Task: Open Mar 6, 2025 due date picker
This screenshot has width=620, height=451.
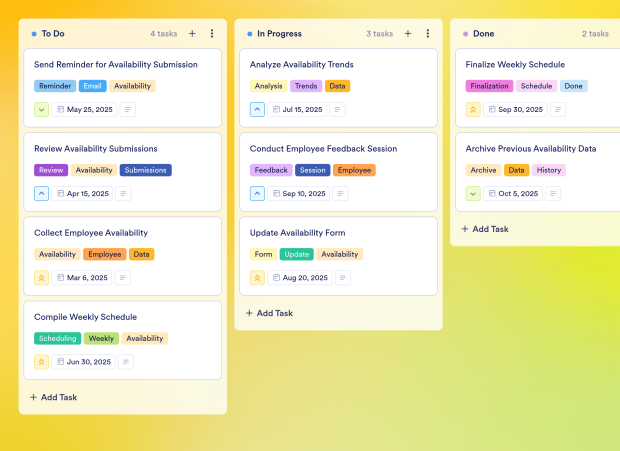Action: pyautogui.click(x=82, y=278)
